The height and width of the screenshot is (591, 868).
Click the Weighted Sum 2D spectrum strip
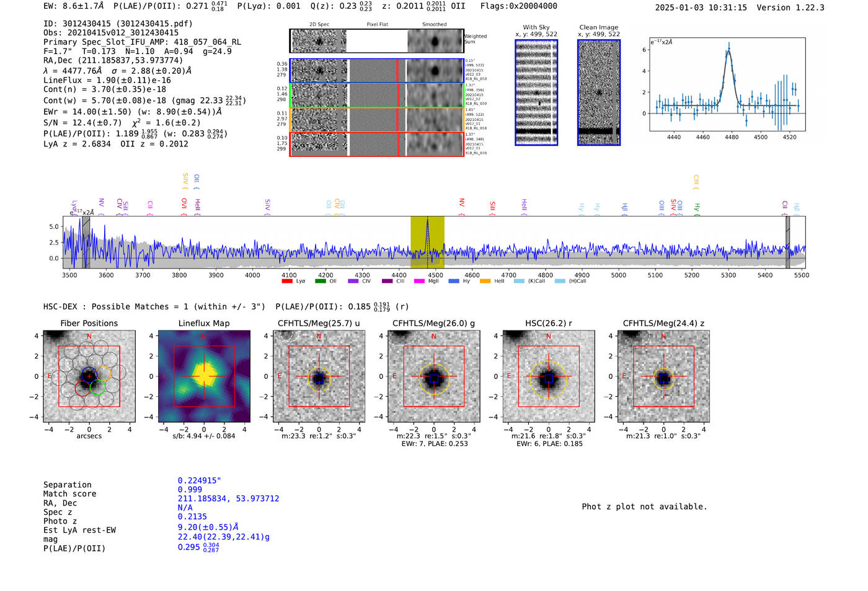(x=376, y=41)
